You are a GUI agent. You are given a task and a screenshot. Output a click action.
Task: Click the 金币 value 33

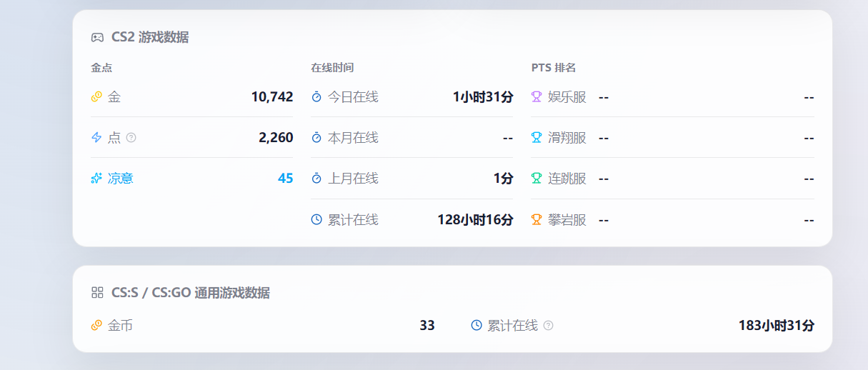click(427, 326)
